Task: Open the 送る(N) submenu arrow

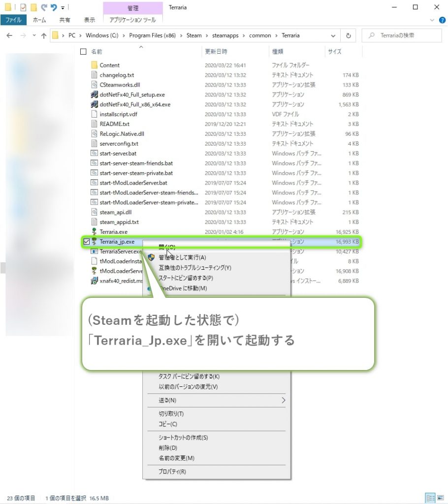Action: tap(283, 400)
